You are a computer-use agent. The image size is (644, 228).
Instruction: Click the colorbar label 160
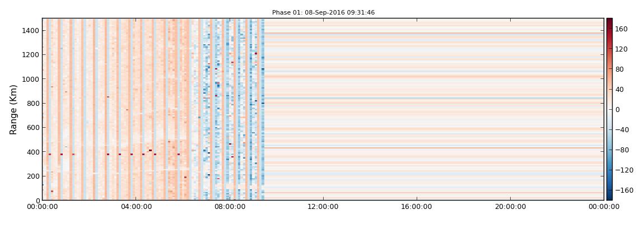point(622,29)
